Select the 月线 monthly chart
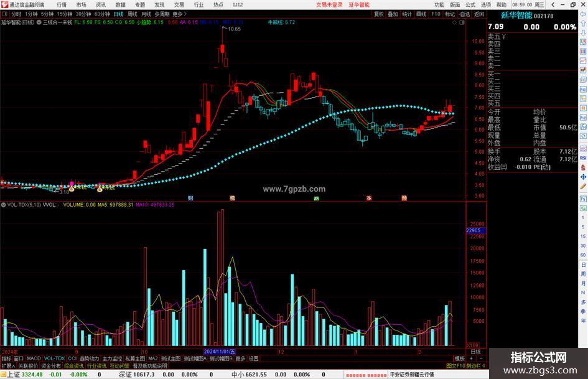 click(x=146, y=14)
